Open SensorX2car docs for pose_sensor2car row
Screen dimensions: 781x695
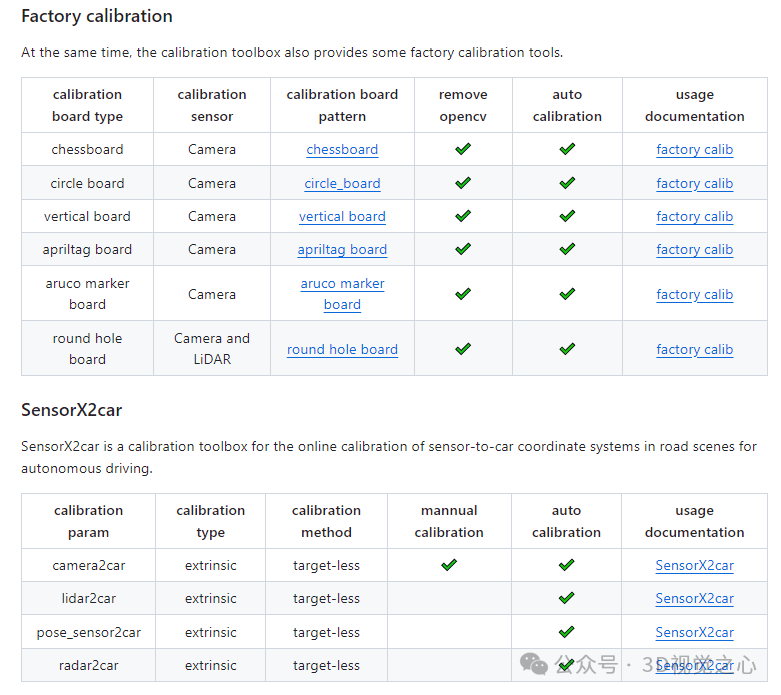click(x=694, y=633)
